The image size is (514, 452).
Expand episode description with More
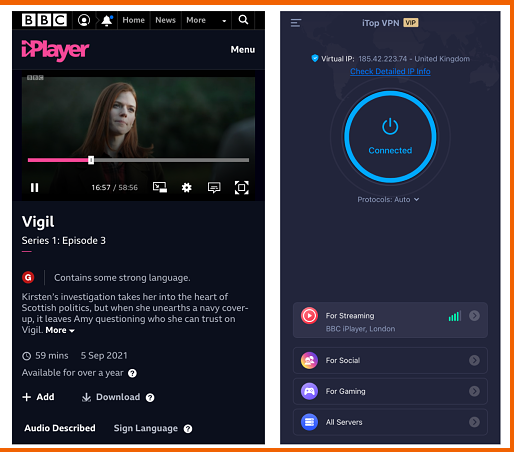click(60, 330)
